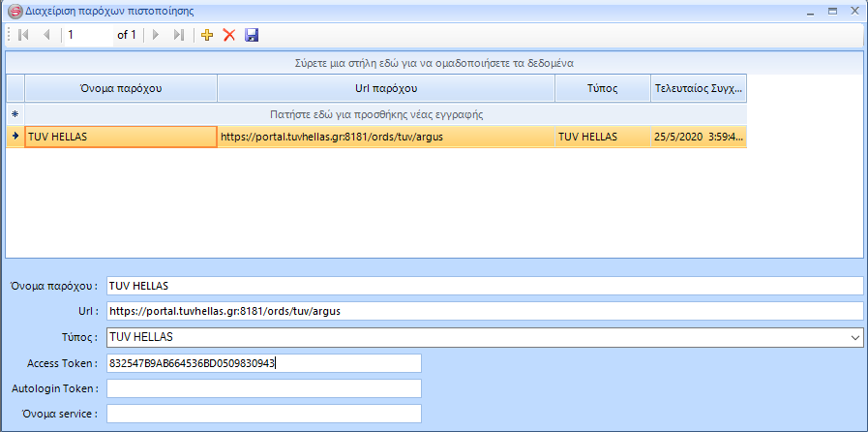Select TUV HELLAS cell in Τύπος column

(x=603, y=137)
